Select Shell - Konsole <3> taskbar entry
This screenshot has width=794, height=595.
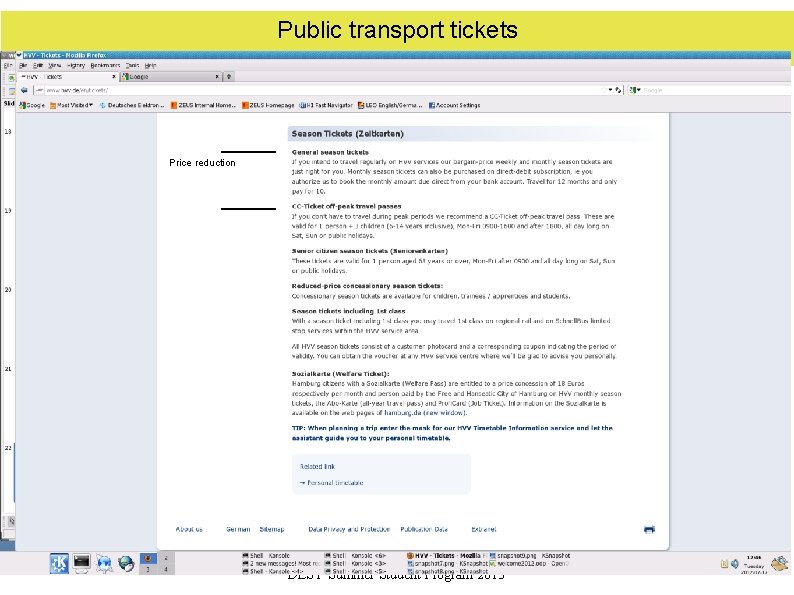[x=355, y=563]
